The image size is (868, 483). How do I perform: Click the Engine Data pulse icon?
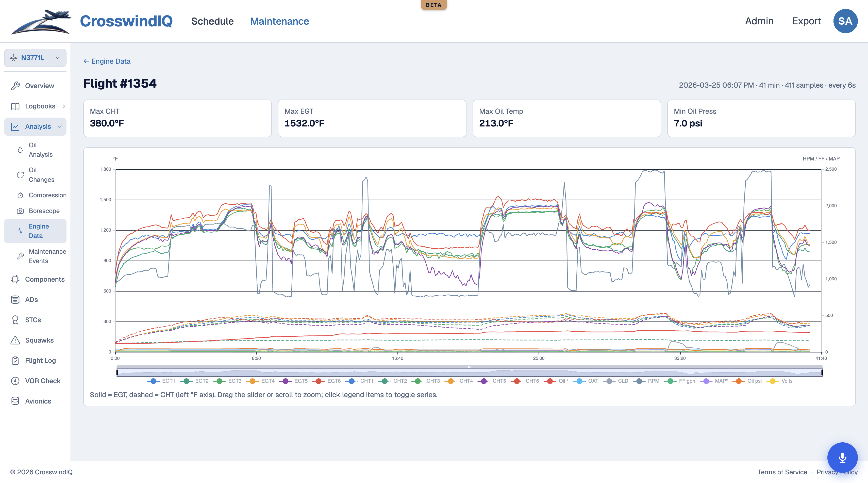point(20,231)
